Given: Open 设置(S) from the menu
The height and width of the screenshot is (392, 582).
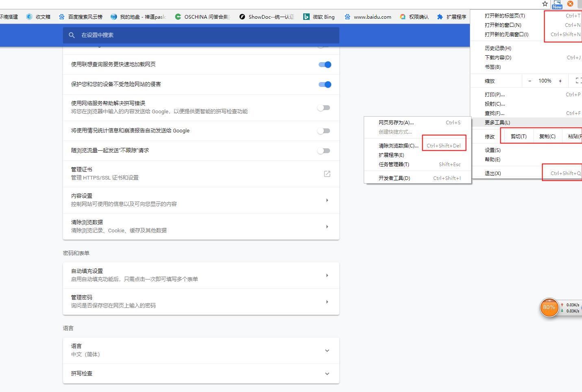Looking at the screenshot, I should click(x=526, y=150).
